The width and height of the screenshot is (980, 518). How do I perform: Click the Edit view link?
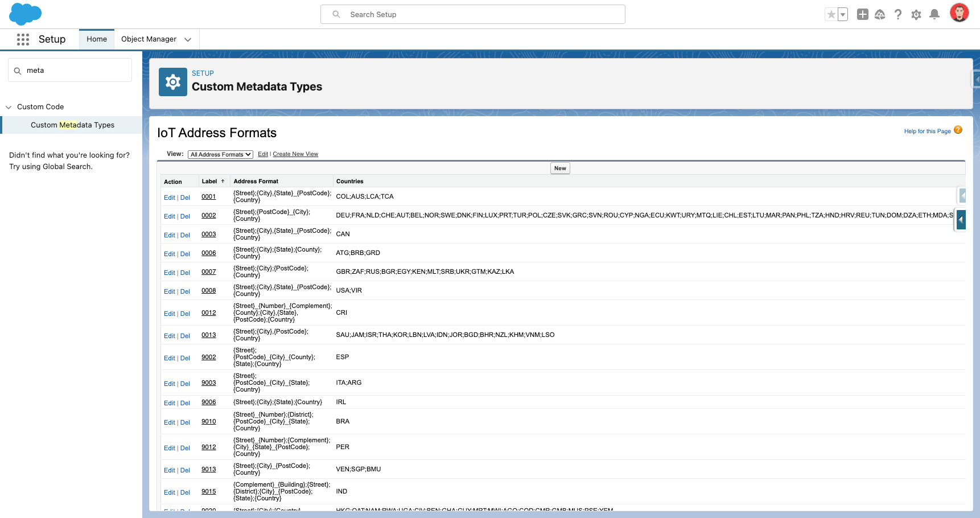(263, 154)
